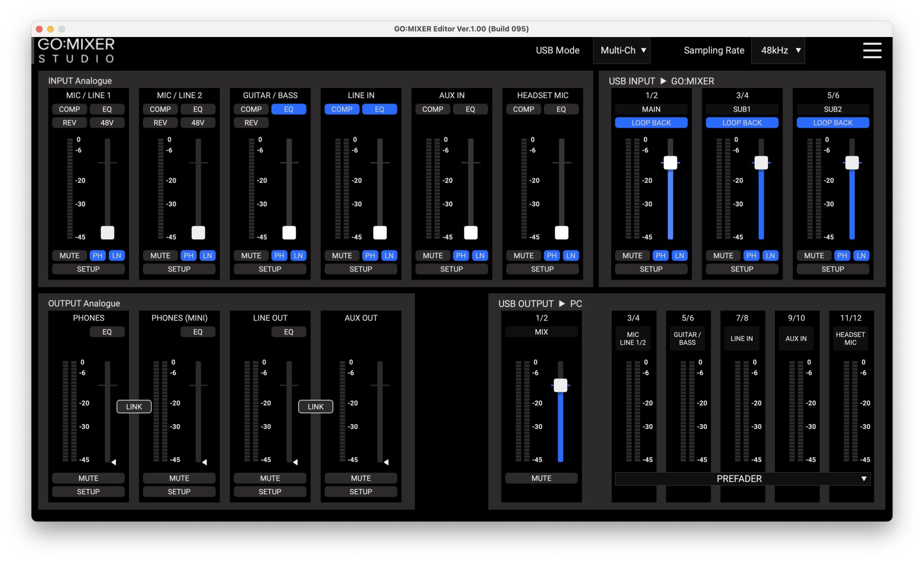The height and width of the screenshot is (563, 924).
Task: Click the PHONES fader triangle marker
Action: [114, 462]
